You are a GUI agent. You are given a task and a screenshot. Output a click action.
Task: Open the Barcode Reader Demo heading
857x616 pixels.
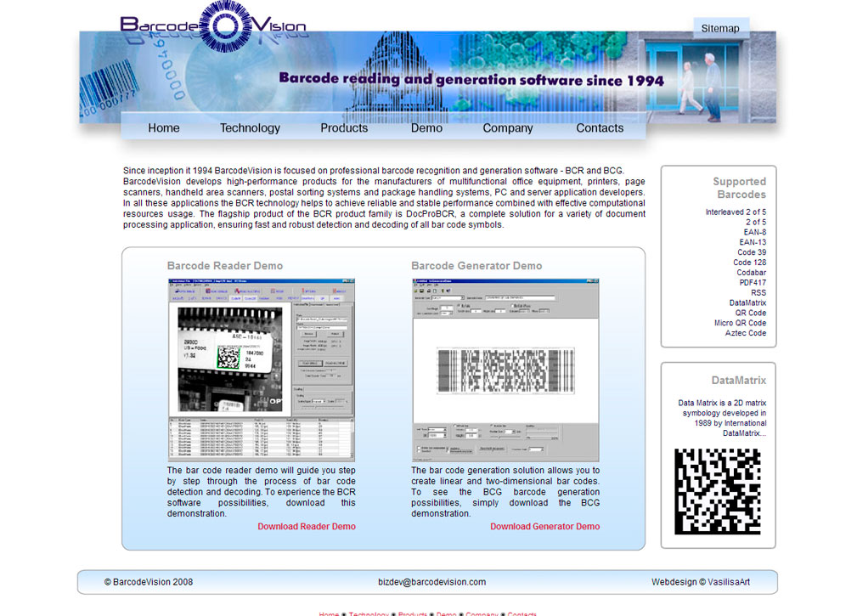coord(224,266)
